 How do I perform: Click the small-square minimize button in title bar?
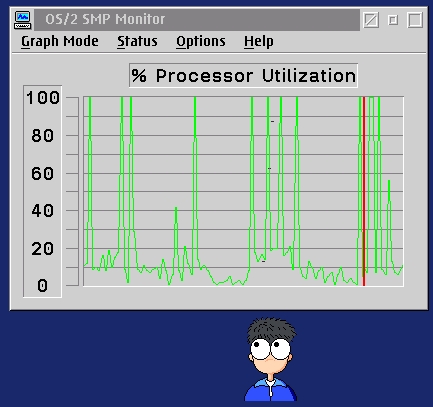pos(393,20)
